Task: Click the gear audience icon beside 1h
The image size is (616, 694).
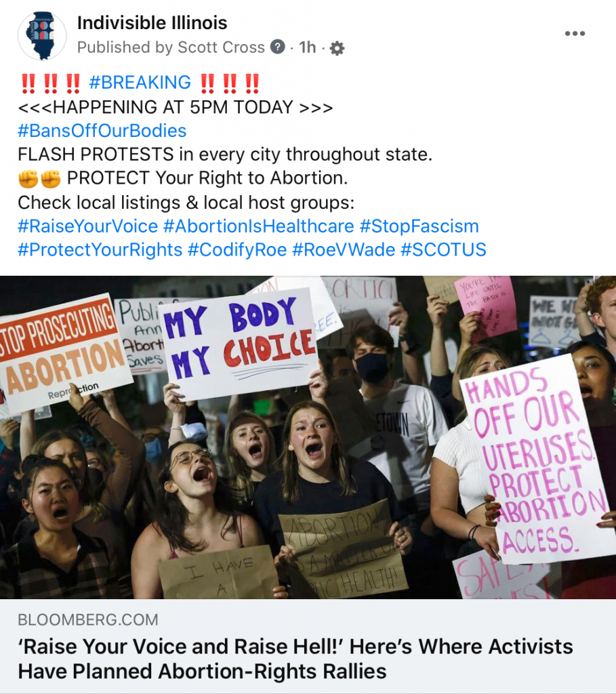Action: (337, 48)
